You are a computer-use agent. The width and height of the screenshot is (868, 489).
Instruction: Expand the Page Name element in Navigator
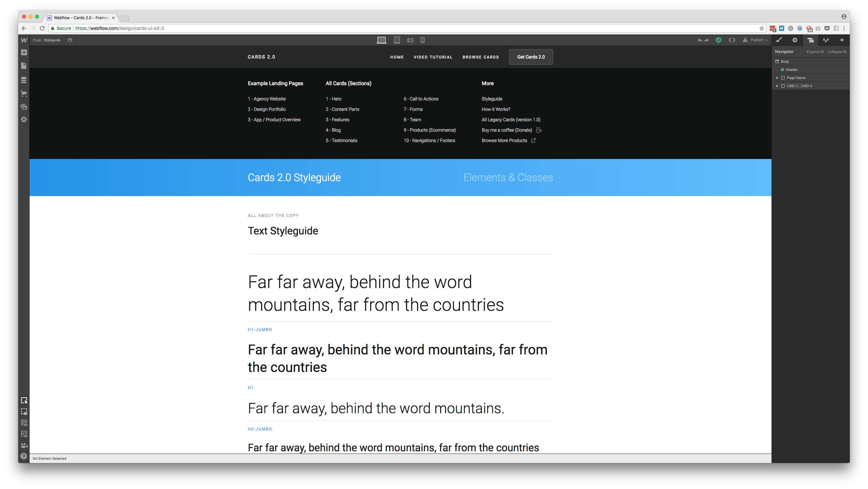point(777,78)
